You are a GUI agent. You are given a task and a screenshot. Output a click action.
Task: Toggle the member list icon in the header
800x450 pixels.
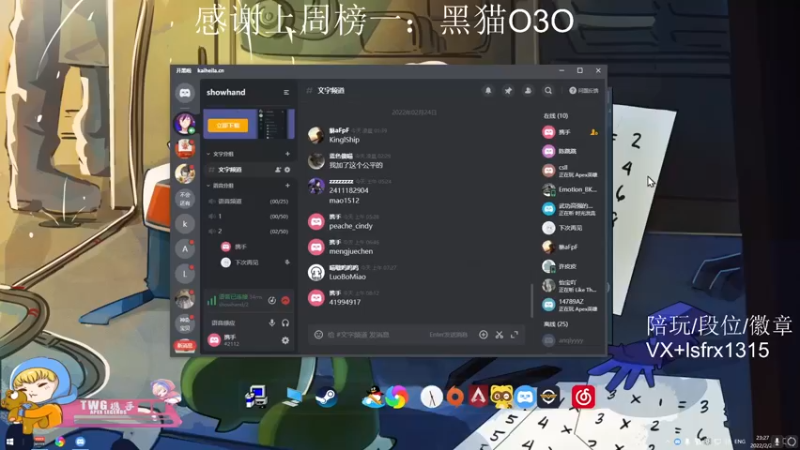[x=528, y=90]
